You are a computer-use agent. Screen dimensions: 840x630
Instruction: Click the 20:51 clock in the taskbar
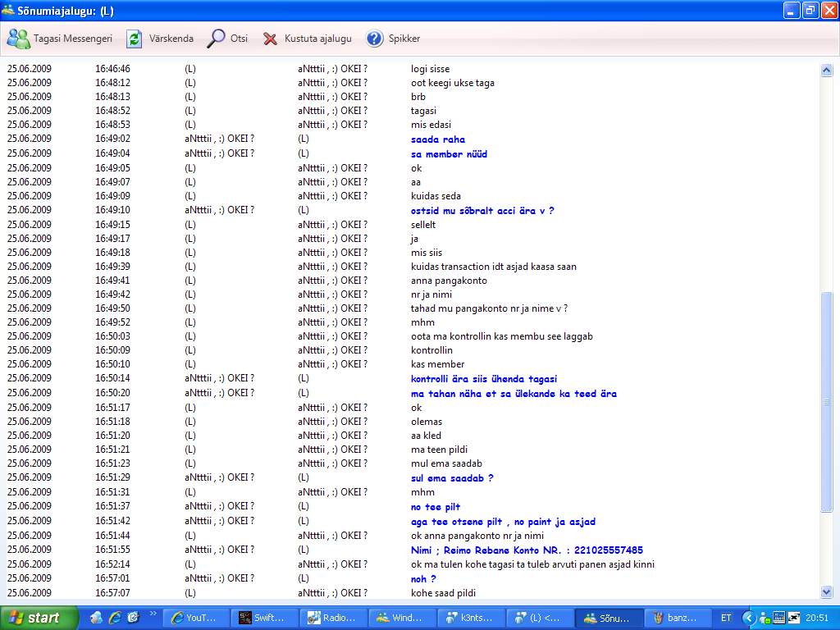(818, 618)
